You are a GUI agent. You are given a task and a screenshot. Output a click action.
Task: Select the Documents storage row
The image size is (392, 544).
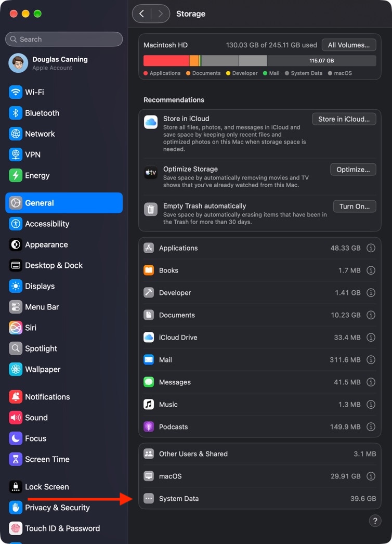pyautogui.click(x=259, y=315)
